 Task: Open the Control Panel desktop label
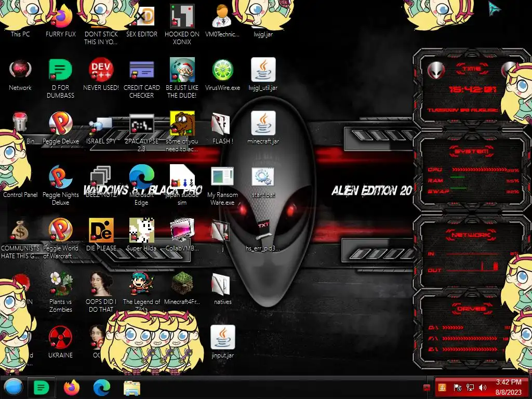click(20, 195)
